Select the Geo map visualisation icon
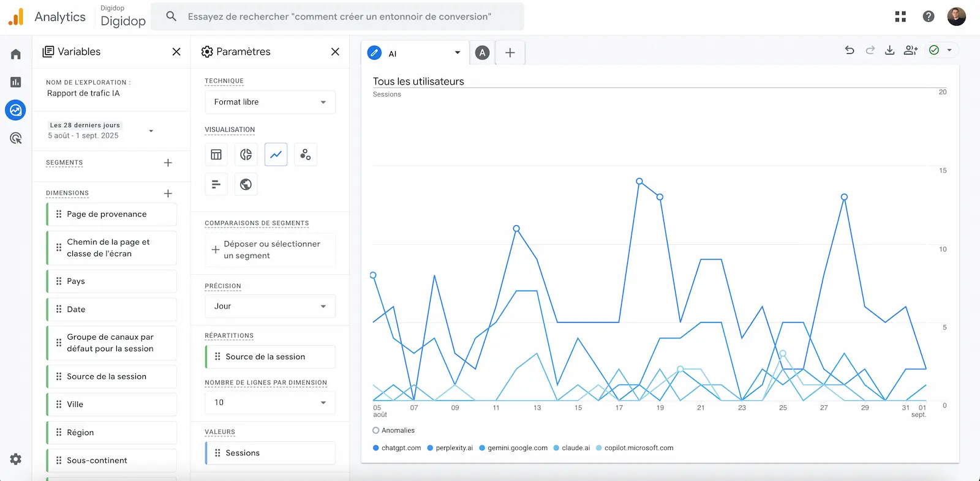The width and height of the screenshot is (980, 481). click(246, 184)
